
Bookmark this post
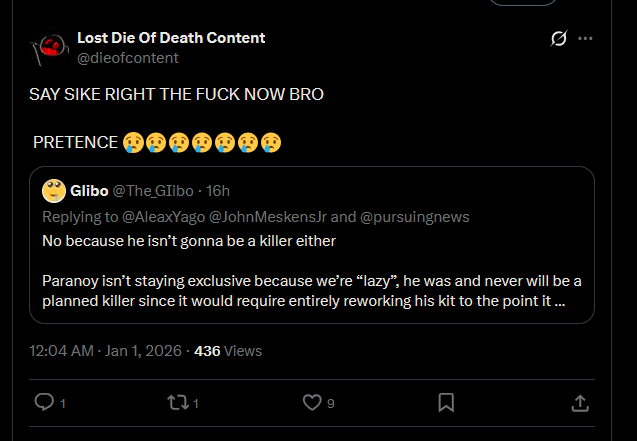point(446,402)
